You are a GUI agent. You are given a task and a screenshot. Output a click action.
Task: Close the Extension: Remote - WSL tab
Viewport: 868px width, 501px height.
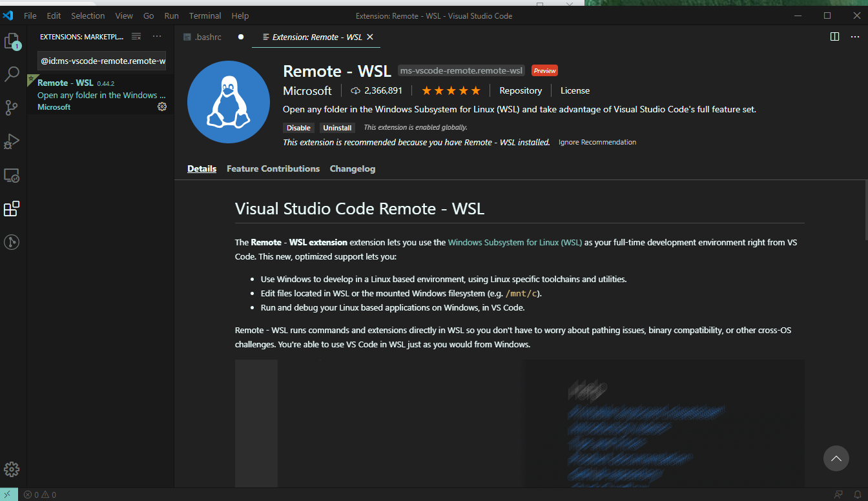pyautogui.click(x=370, y=37)
